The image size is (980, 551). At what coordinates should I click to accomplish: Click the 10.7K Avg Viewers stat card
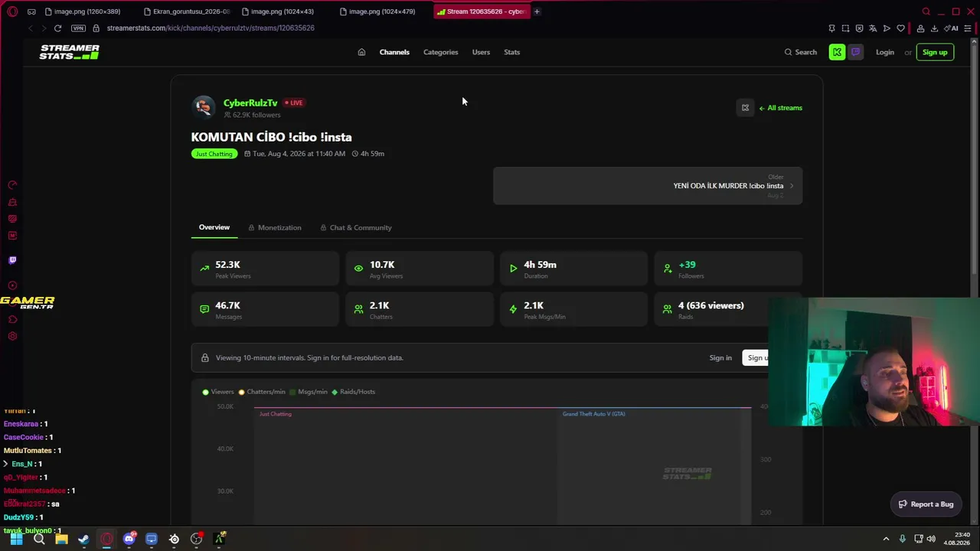point(420,269)
